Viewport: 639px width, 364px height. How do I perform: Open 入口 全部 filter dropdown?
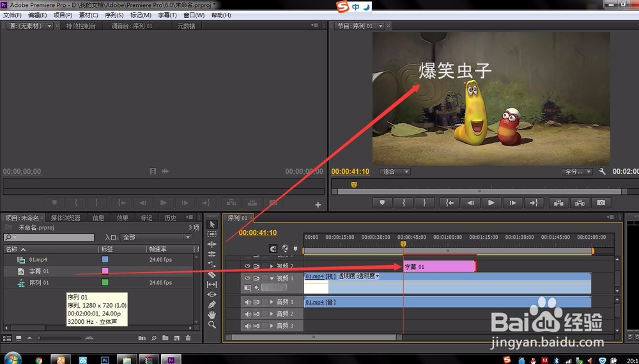click(x=156, y=237)
